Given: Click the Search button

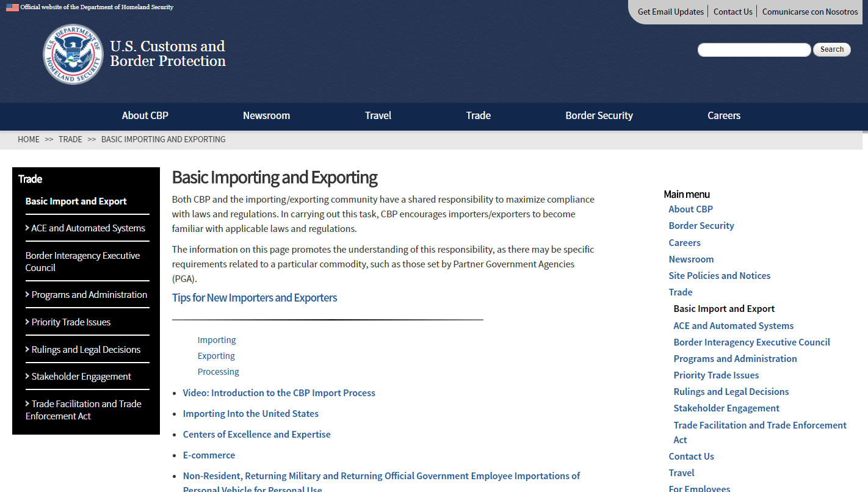Looking at the screenshot, I should [x=832, y=49].
